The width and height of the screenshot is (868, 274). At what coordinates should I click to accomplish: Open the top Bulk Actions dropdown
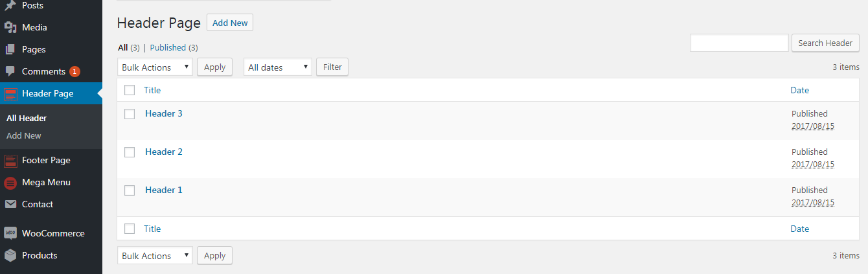pyautogui.click(x=155, y=67)
